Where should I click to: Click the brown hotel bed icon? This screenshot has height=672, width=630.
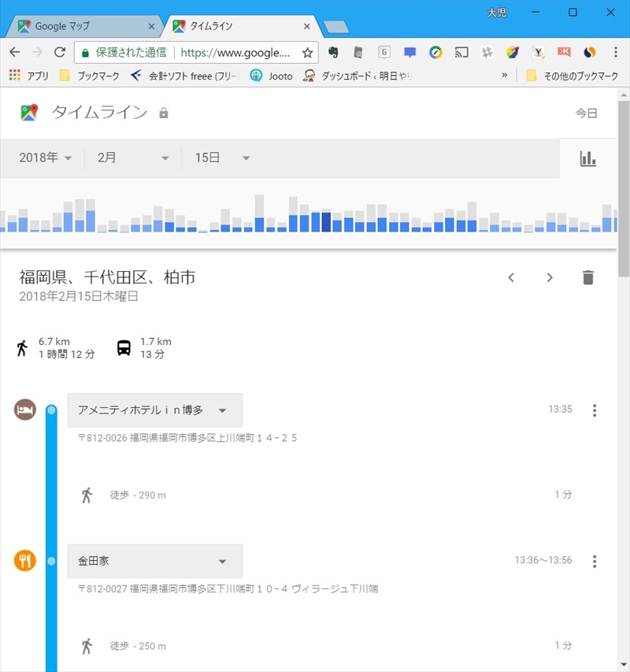pos(25,410)
